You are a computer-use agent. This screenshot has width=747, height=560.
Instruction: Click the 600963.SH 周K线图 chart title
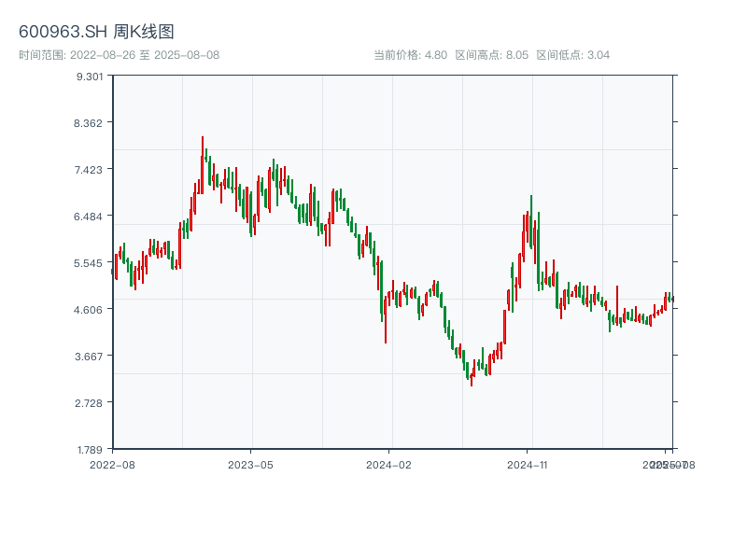[96, 32]
